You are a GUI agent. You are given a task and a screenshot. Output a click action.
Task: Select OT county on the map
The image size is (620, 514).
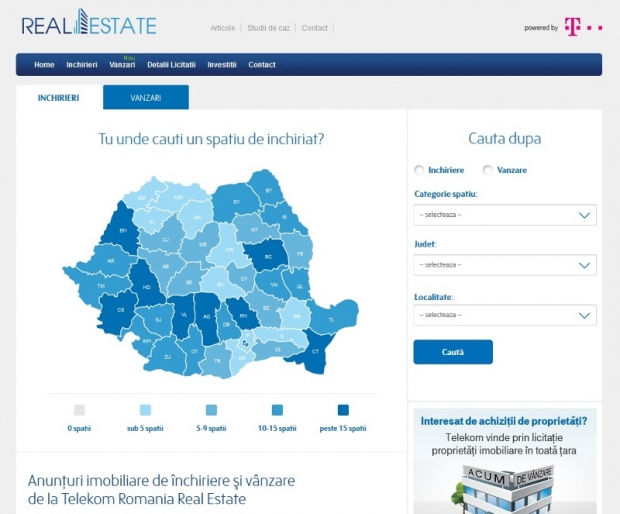tap(194, 351)
